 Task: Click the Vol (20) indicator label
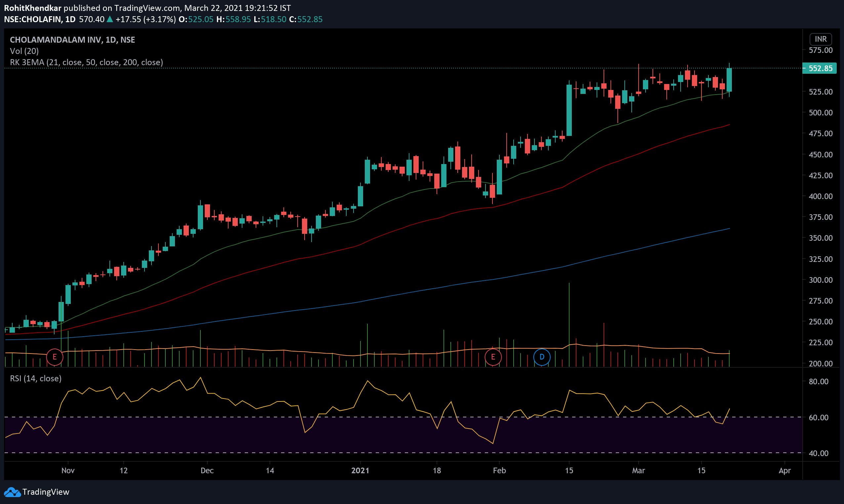click(24, 51)
